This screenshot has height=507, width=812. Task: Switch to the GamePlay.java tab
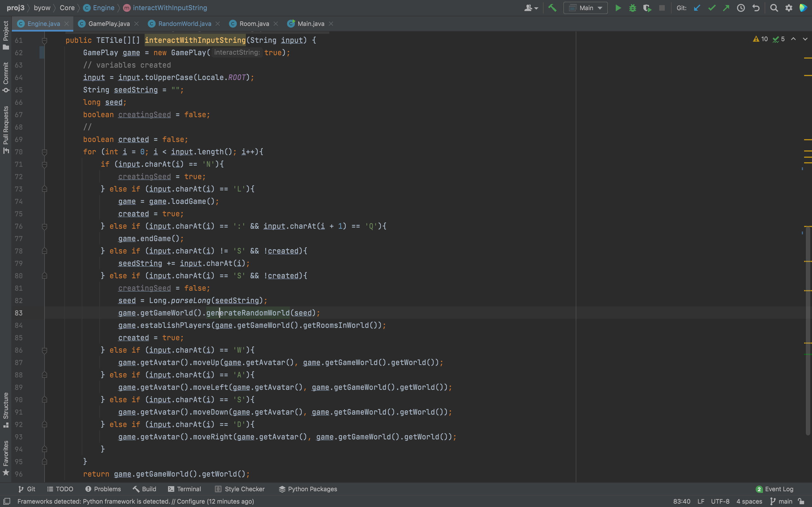pos(109,24)
